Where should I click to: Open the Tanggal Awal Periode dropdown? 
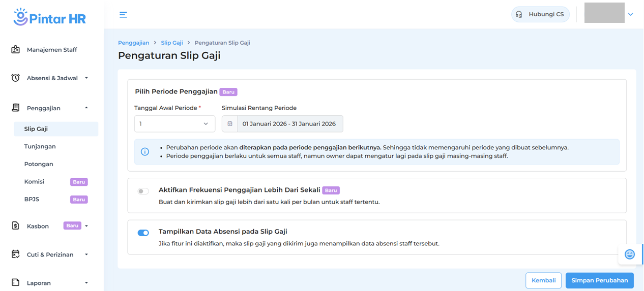point(174,124)
